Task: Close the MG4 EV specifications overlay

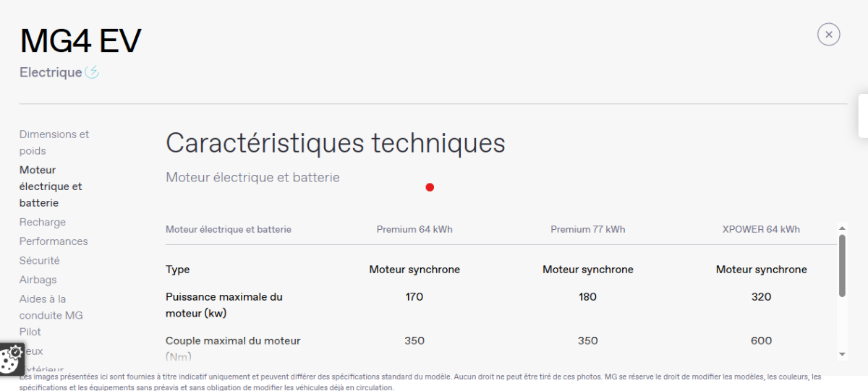Action: tap(828, 34)
